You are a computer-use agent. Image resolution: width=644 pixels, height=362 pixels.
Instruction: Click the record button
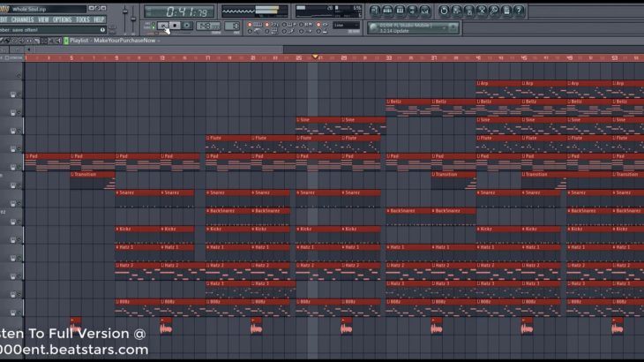pos(186,26)
